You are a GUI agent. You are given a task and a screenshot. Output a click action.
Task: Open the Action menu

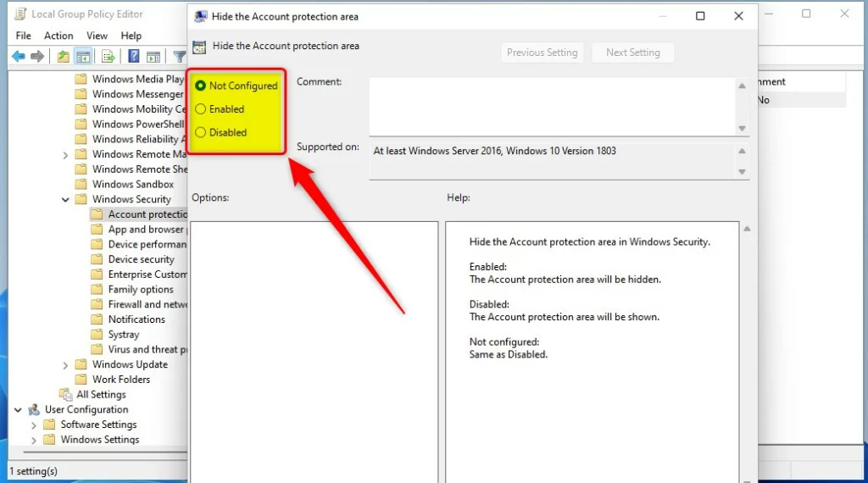point(58,36)
